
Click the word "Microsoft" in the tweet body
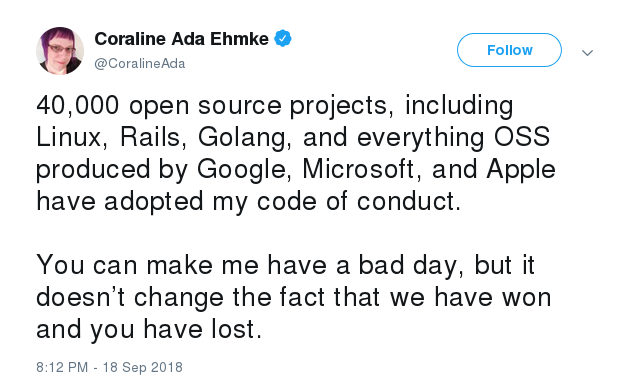(358, 169)
